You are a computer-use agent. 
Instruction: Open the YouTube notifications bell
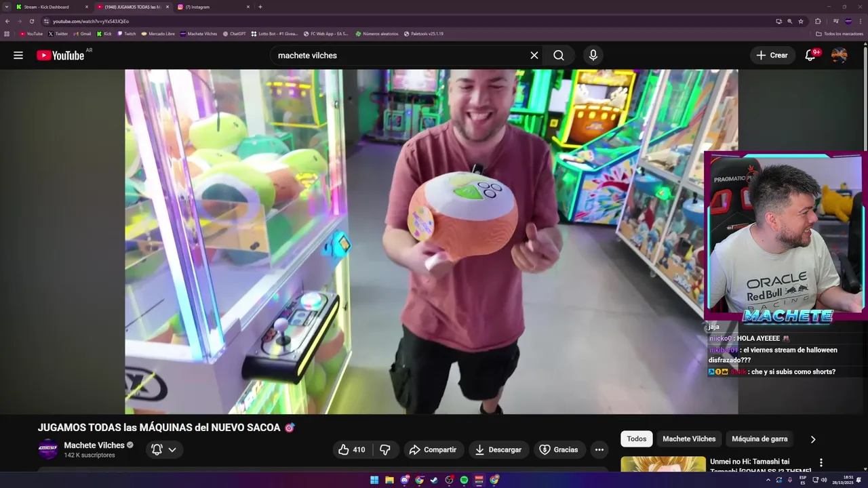[810, 56]
